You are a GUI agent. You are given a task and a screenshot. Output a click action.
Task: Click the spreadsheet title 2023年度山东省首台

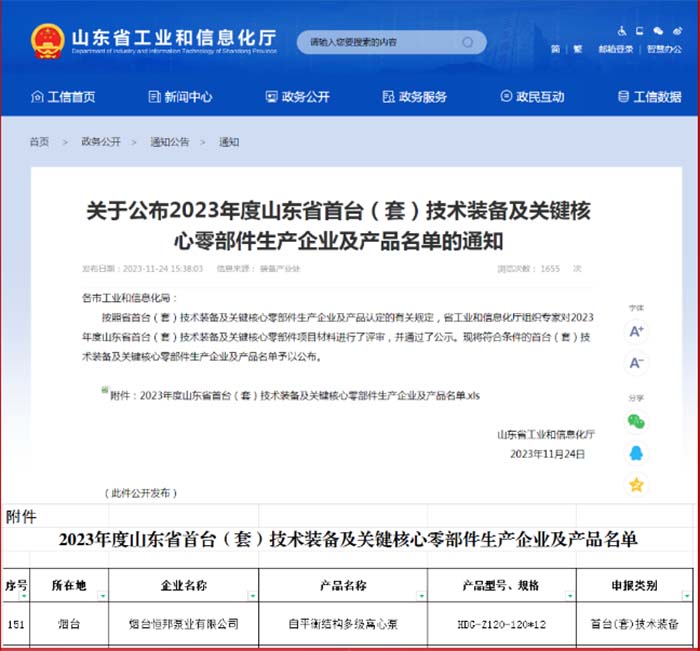tap(348, 540)
